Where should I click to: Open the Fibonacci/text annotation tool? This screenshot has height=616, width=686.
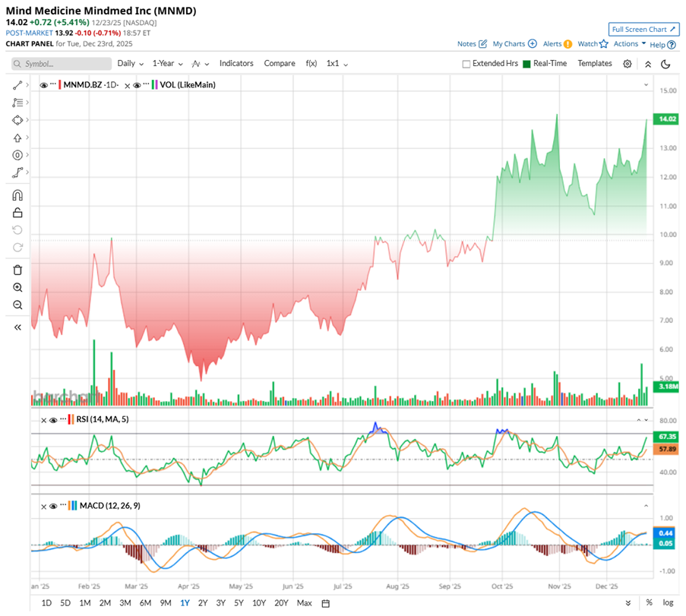[17, 103]
